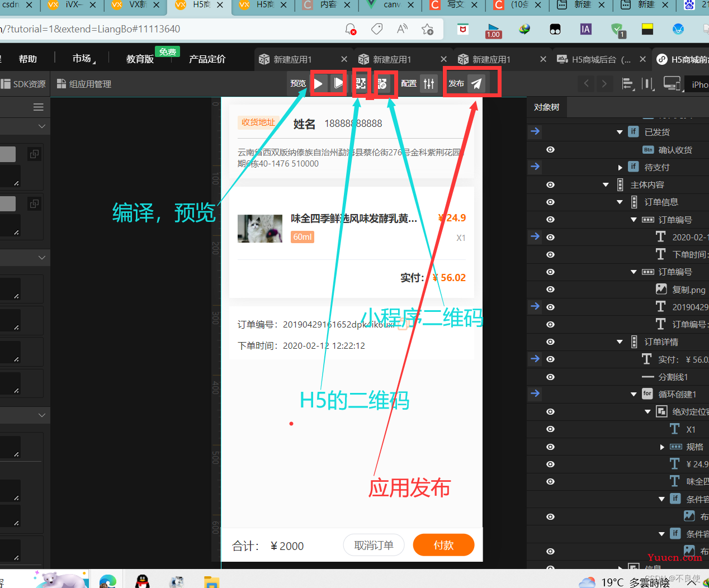Click blue event arrow on 待支付 row
Screen dimensions: 709x588
535,167
